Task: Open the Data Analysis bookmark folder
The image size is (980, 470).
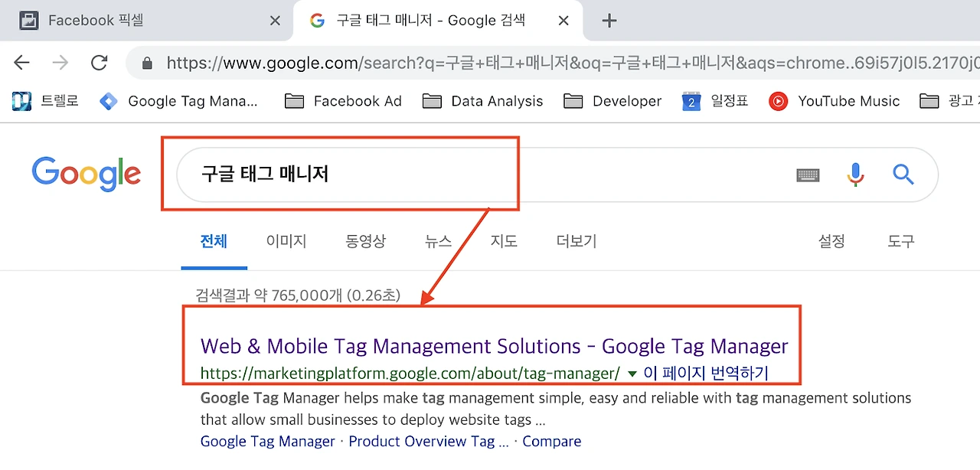Action: pos(482,101)
